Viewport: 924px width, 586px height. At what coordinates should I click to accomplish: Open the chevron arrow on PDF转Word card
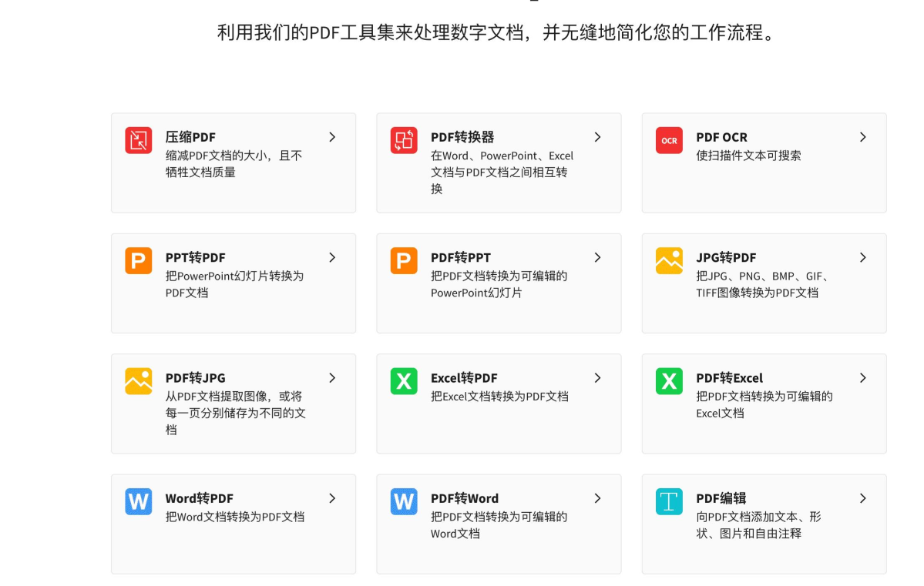[x=597, y=498]
